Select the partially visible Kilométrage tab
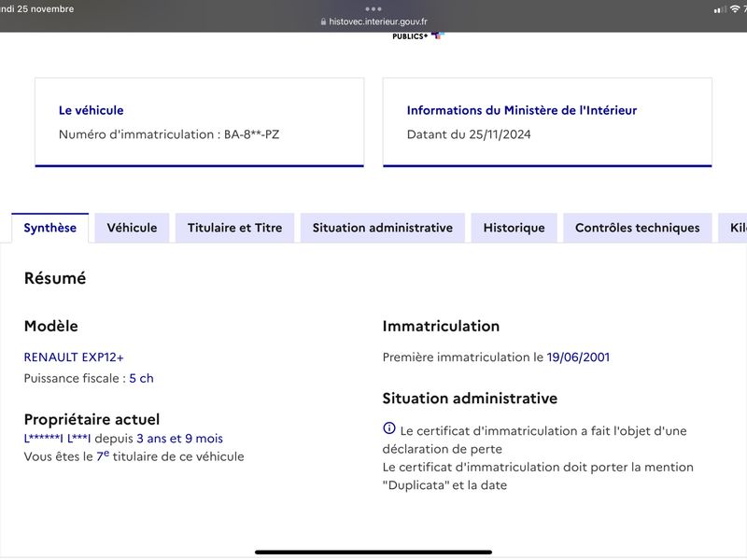Image resolution: width=747 pixels, height=560 pixels. [x=733, y=228]
